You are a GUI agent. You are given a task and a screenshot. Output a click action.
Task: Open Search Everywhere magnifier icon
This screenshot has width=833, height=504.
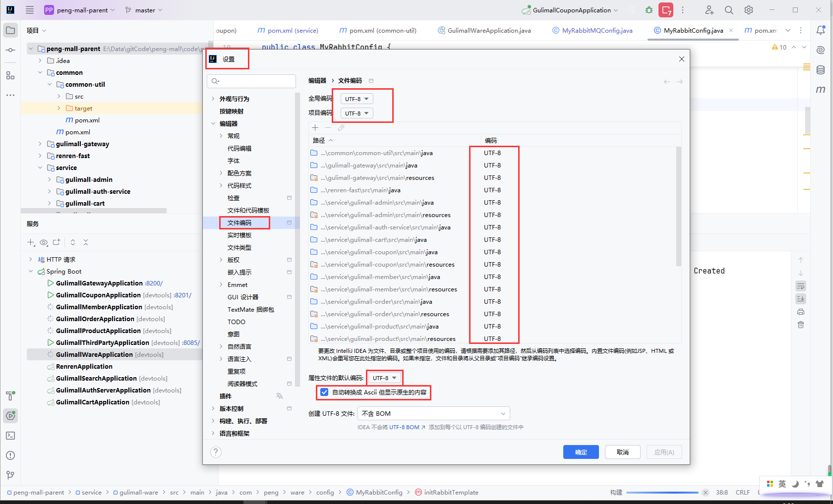coord(729,10)
